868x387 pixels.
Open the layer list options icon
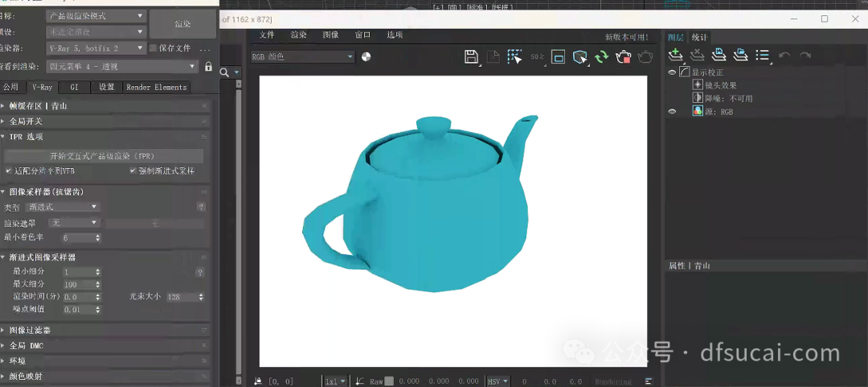[763, 56]
